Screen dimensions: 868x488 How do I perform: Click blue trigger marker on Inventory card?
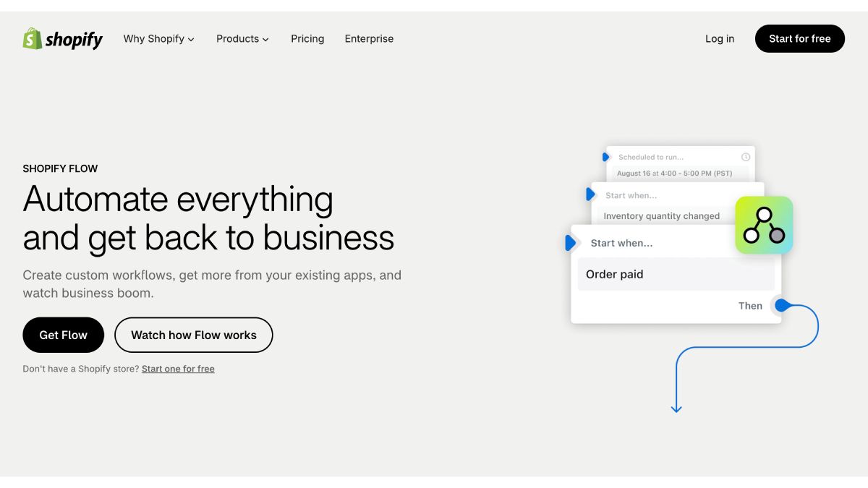coord(590,194)
